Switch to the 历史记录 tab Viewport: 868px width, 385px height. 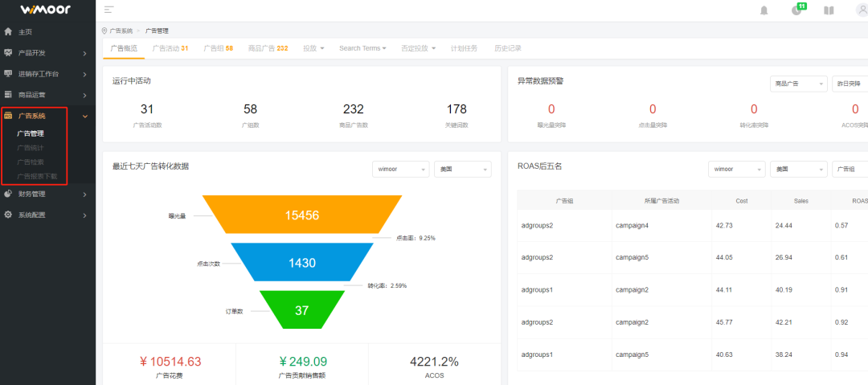(508, 48)
